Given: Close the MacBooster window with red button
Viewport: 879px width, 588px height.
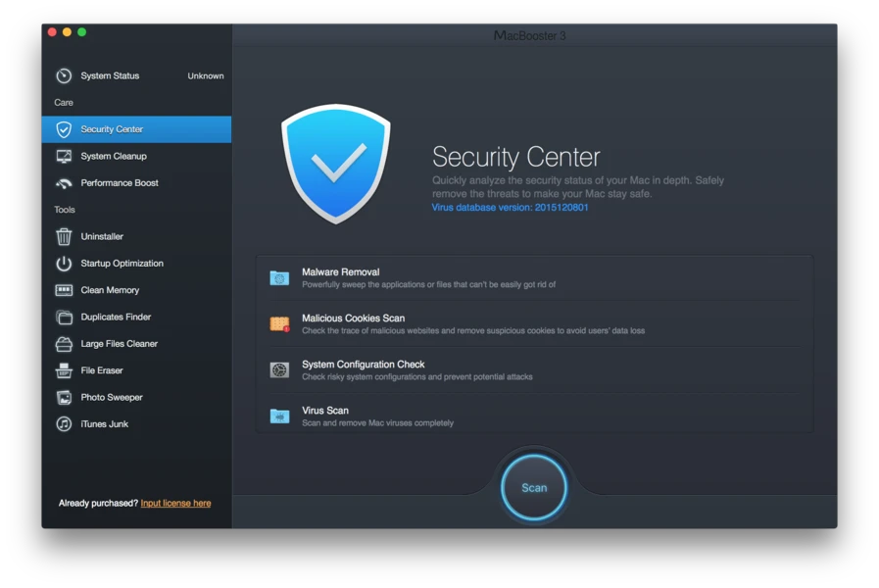Looking at the screenshot, I should (52, 32).
